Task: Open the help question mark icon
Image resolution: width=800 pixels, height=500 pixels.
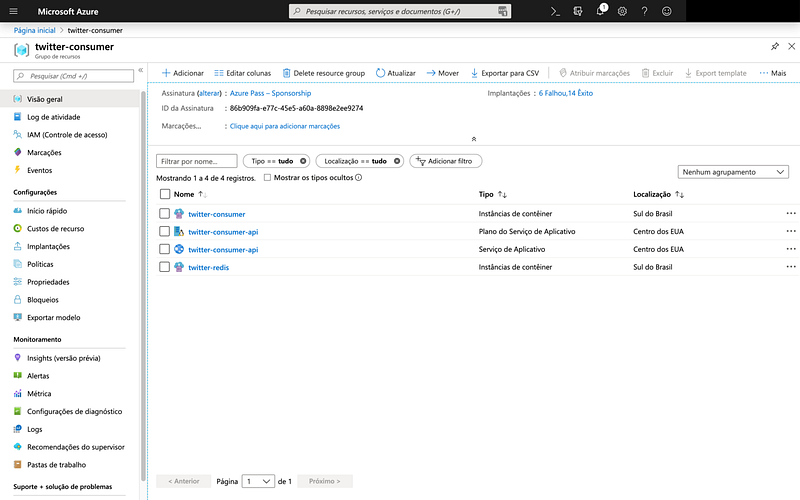Action: tap(644, 11)
